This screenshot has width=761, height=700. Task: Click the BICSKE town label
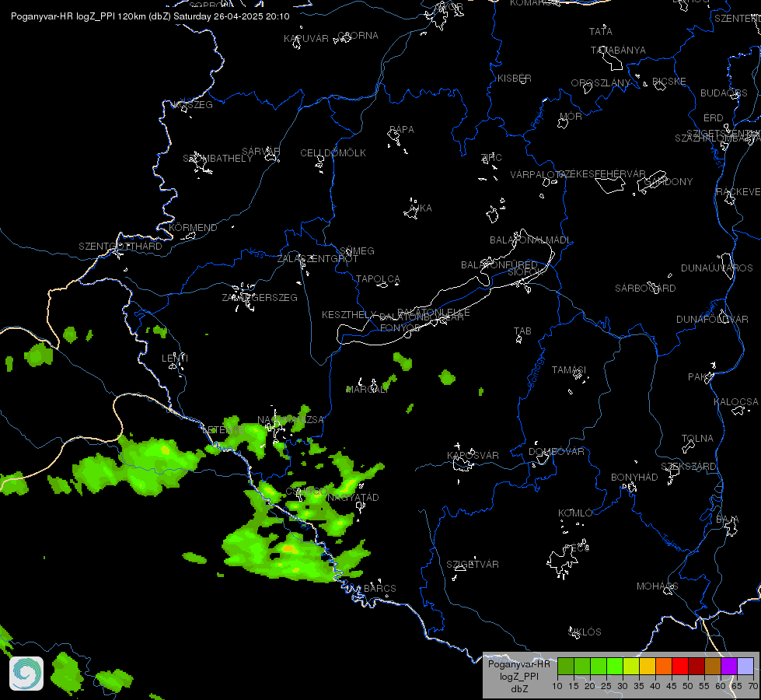click(x=669, y=81)
